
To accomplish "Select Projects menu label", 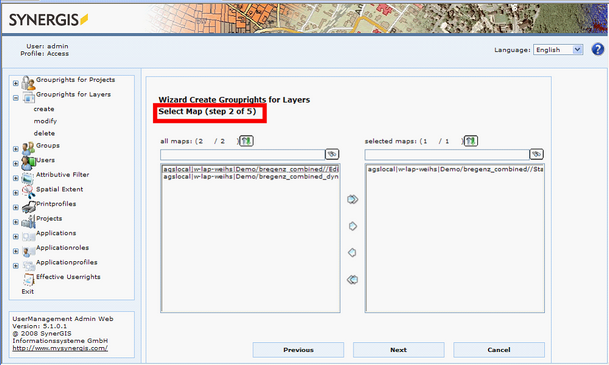I will tap(49, 218).
